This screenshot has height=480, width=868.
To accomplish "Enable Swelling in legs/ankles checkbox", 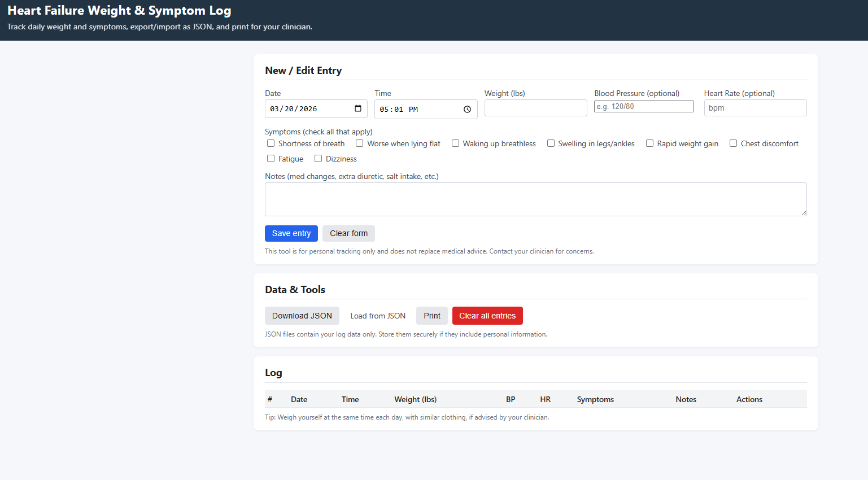I will click(x=551, y=143).
